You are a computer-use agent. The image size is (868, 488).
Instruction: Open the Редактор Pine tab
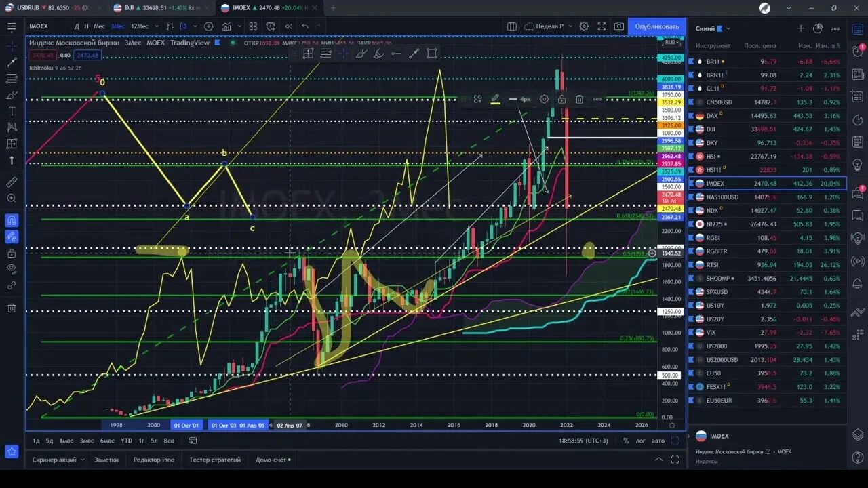pyautogui.click(x=154, y=460)
